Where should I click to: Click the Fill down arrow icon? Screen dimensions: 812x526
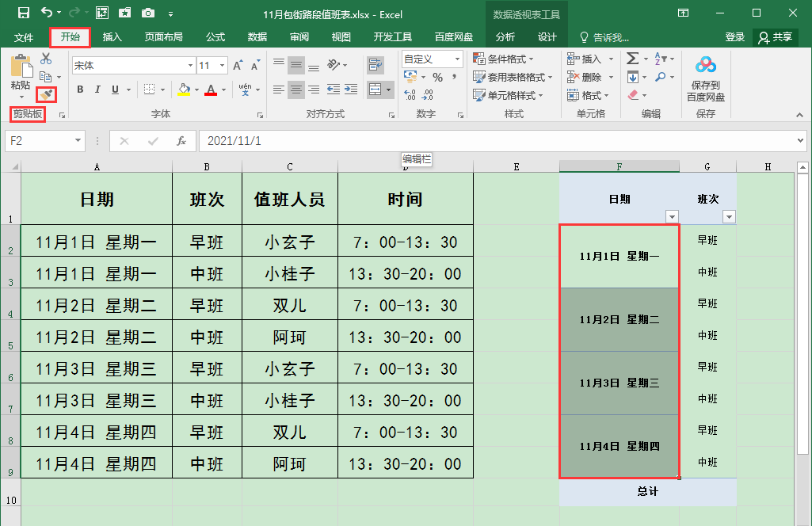click(x=633, y=77)
